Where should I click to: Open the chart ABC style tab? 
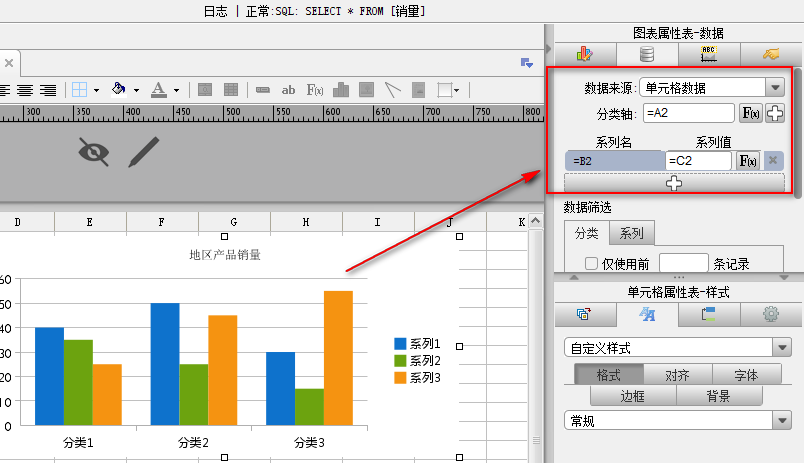click(709, 54)
